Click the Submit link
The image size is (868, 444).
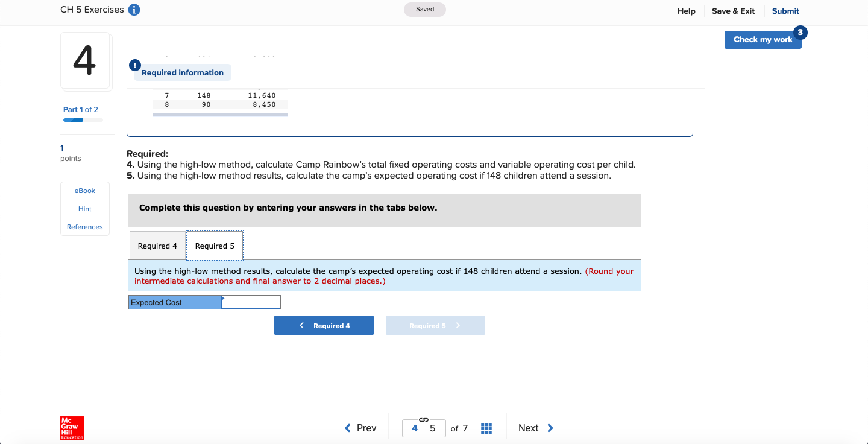click(785, 11)
